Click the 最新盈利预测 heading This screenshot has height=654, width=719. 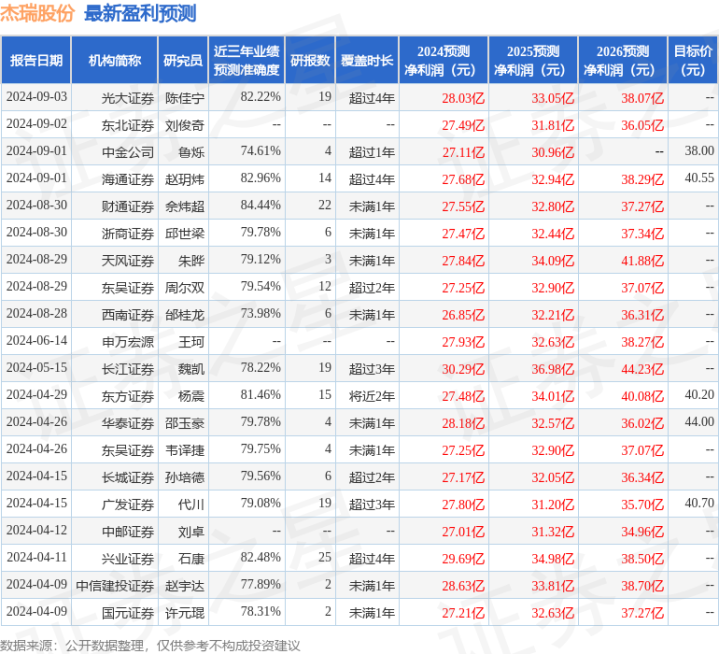point(140,13)
